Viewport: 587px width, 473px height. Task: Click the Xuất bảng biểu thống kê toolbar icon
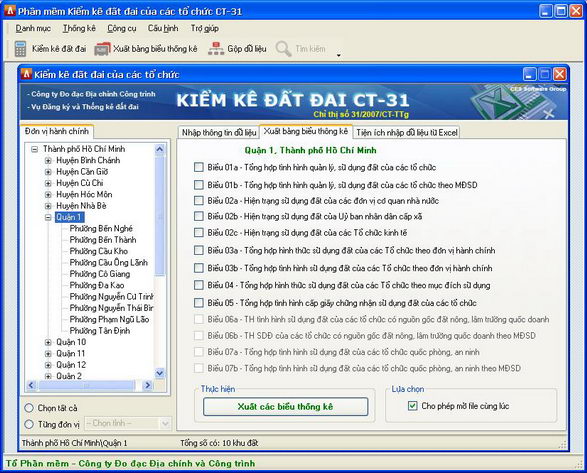[102, 49]
